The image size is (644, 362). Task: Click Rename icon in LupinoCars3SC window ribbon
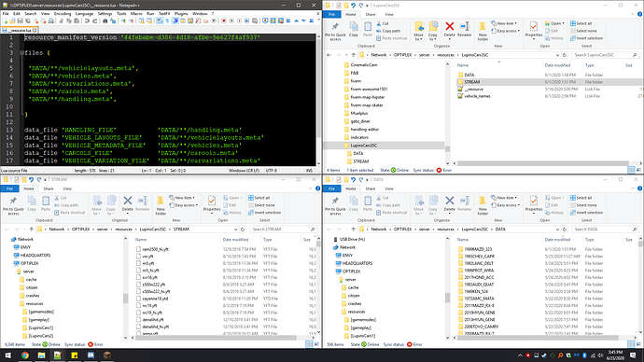coord(464,27)
